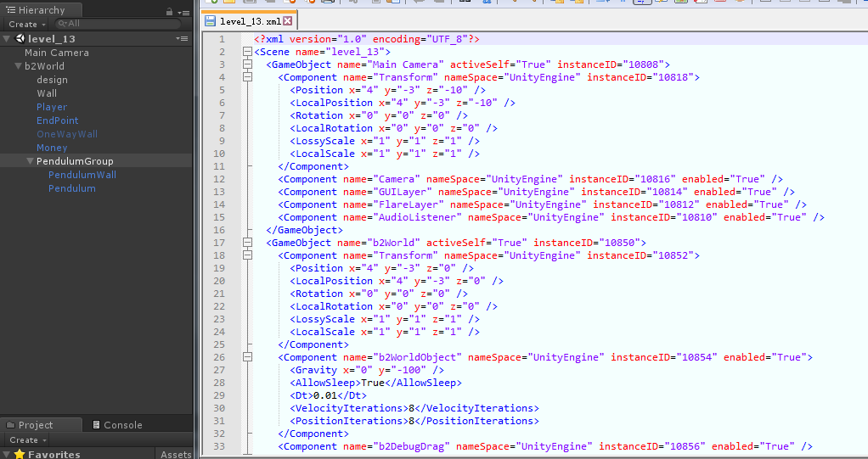
Task: Open the Hierarchy Create dropdown
Action: click(x=26, y=25)
